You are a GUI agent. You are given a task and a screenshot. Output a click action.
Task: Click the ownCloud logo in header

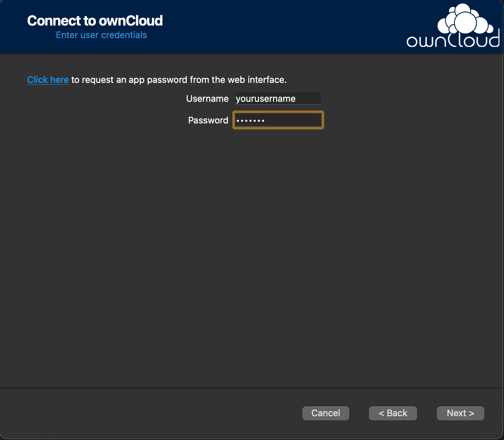453,26
